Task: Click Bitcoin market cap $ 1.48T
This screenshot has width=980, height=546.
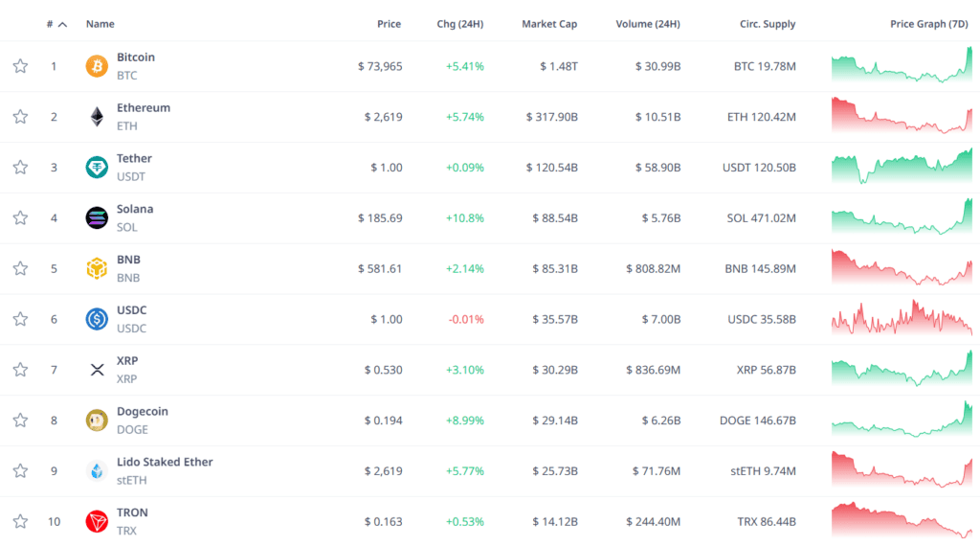Action: point(559,66)
